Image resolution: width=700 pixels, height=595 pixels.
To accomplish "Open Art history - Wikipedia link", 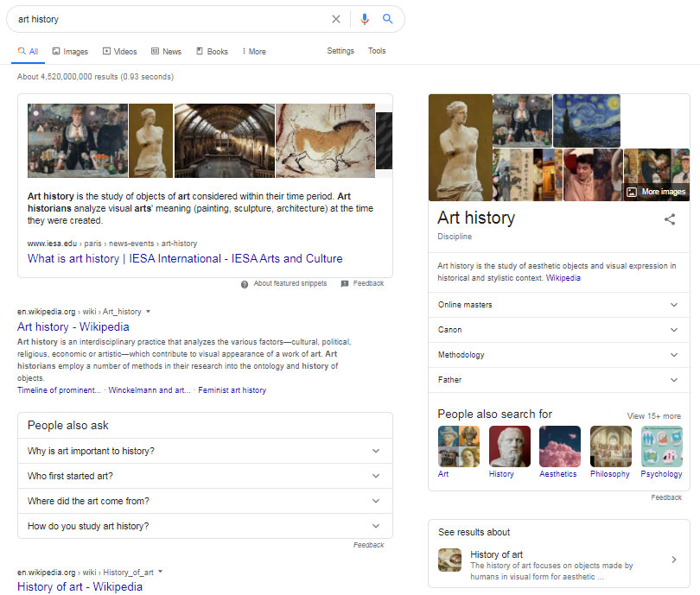I will click(x=73, y=326).
